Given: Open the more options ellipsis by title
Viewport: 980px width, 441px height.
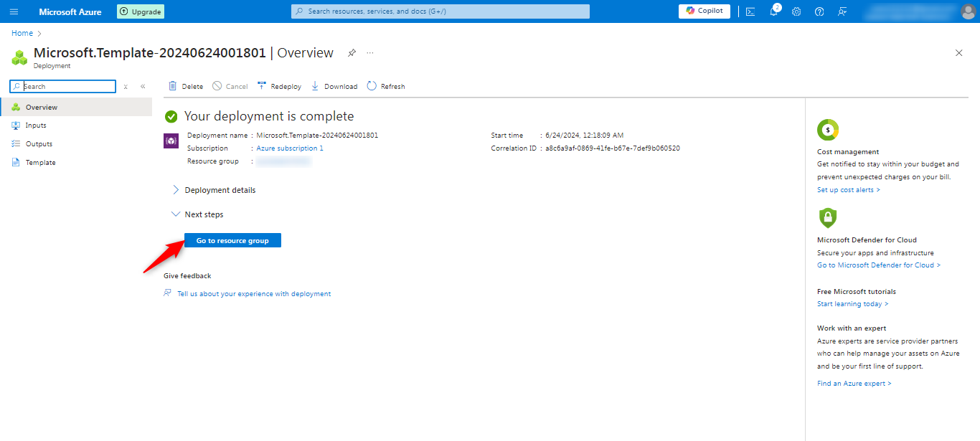Looking at the screenshot, I should click(370, 53).
